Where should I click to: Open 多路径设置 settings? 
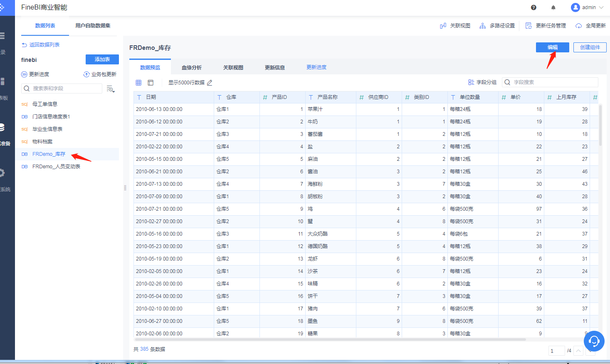point(497,26)
